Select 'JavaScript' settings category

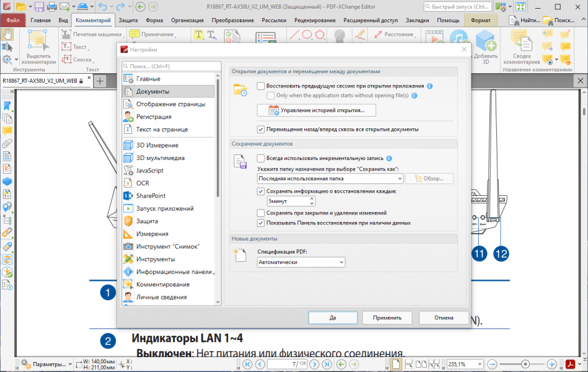[x=169, y=170]
